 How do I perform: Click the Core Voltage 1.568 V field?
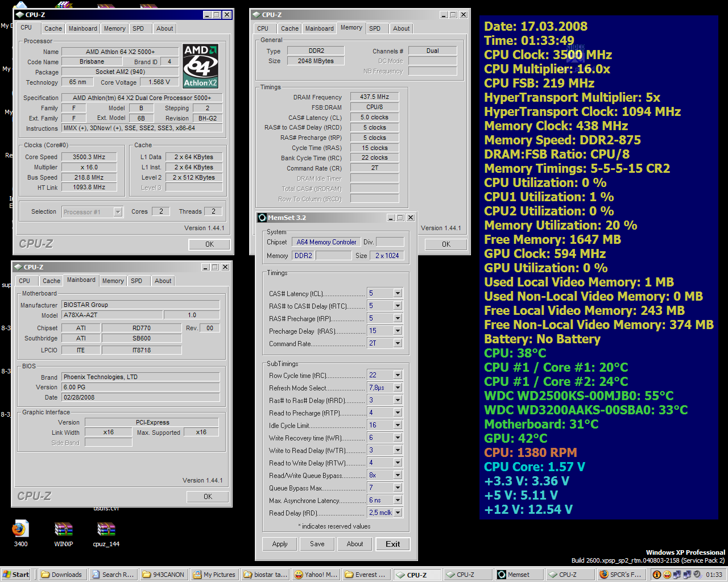tap(159, 82)
